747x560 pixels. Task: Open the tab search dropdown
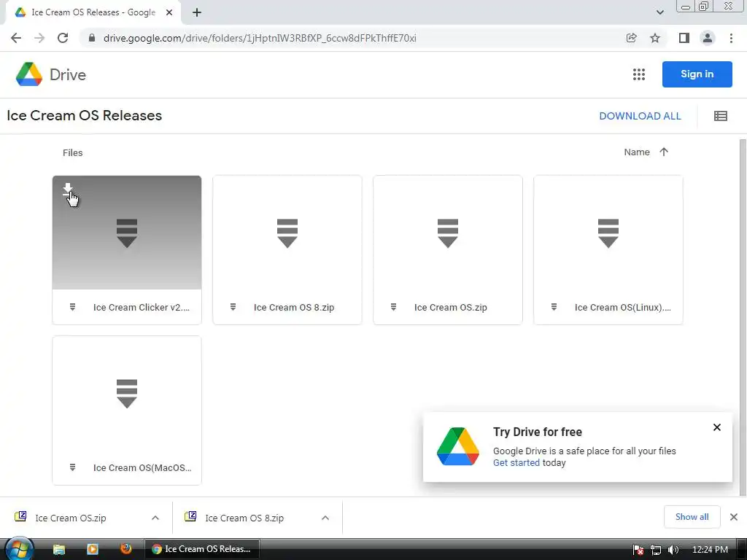pos(659,13)
